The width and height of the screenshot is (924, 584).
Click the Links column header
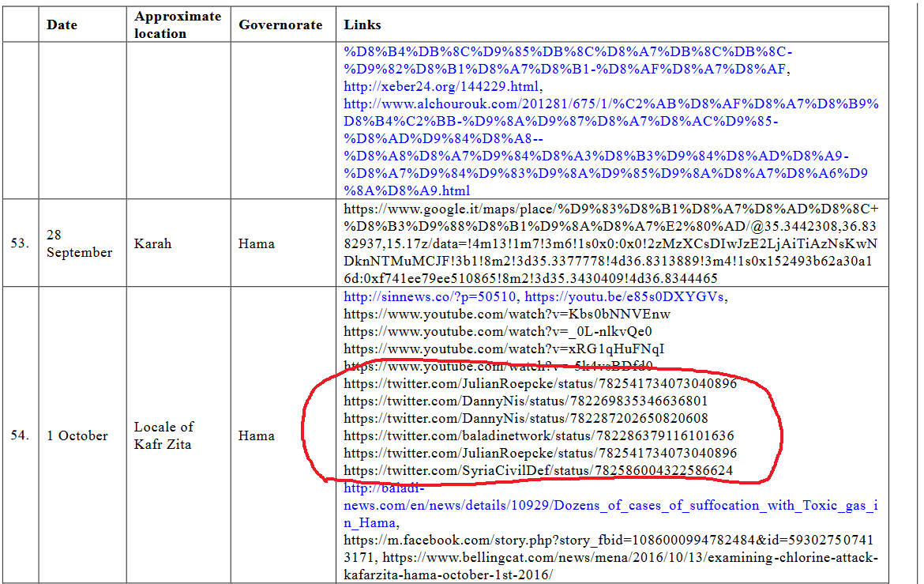[362, 24]
